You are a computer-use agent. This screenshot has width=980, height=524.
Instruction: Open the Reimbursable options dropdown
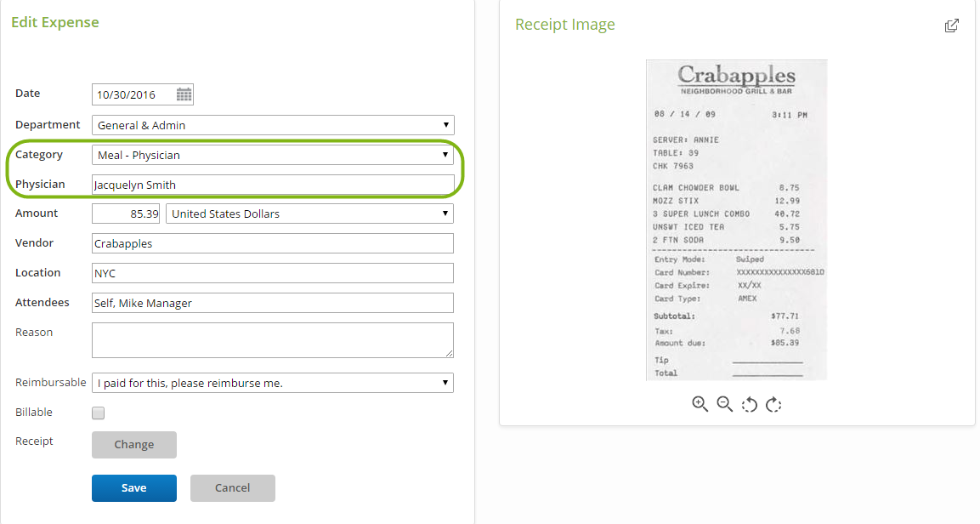point(445,382)
